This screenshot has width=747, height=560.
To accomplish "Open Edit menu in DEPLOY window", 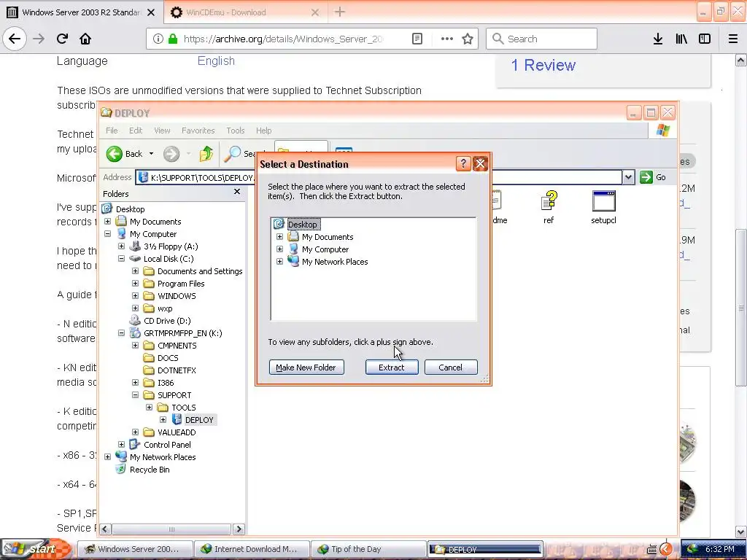I will [136, 131].
